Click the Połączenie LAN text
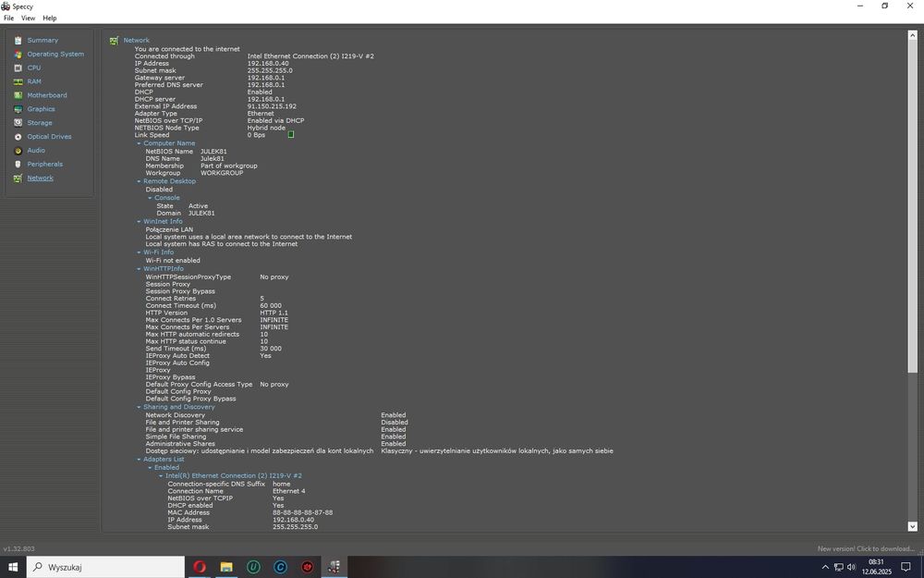This screenshot has height=578, width=924. click(169, 229)
